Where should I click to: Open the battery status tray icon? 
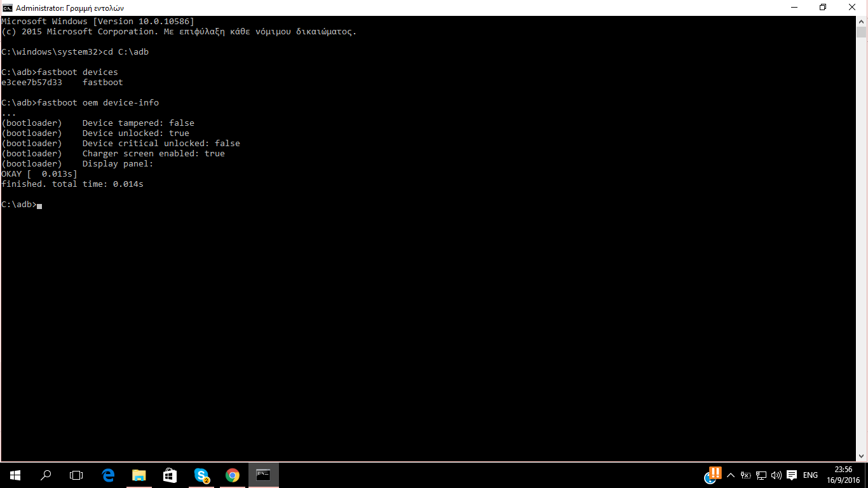coord(746,475)
